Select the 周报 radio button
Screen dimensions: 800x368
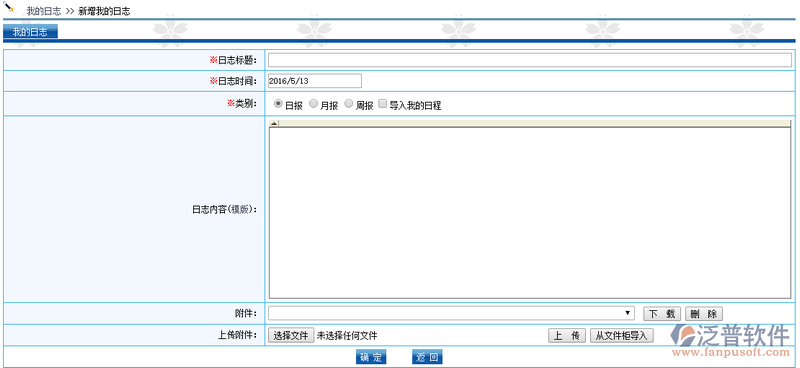[x=349, y=104]
